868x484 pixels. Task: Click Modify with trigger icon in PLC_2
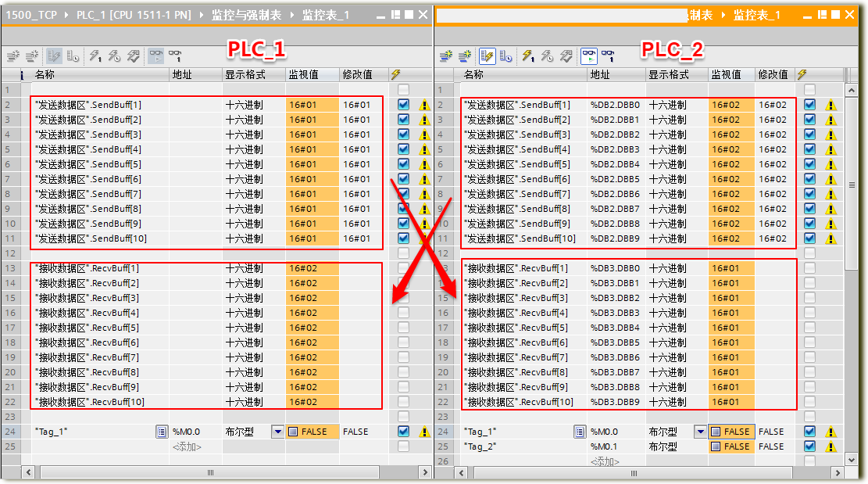pos(547,56)
